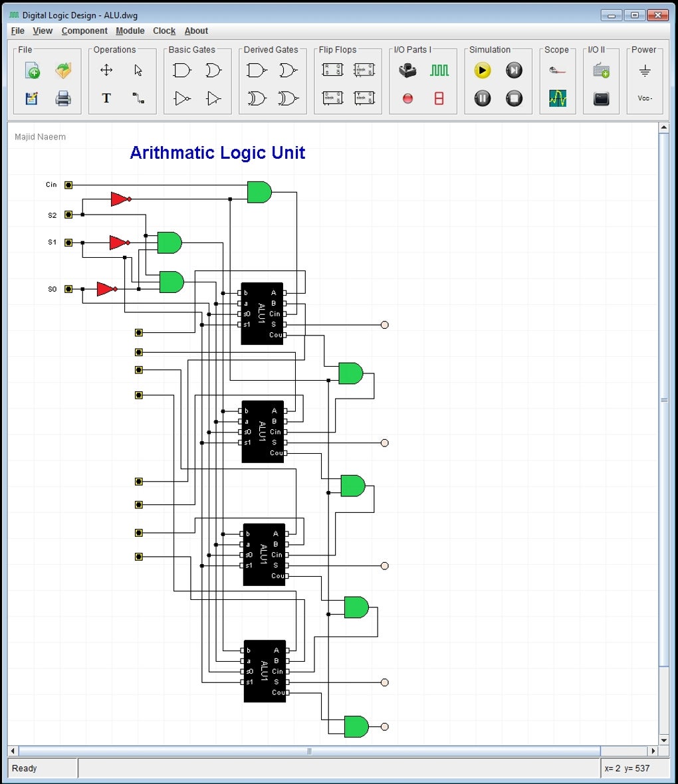Toggle the S2 input switch
The image size is (678, 784).
(x=67, y=215)
